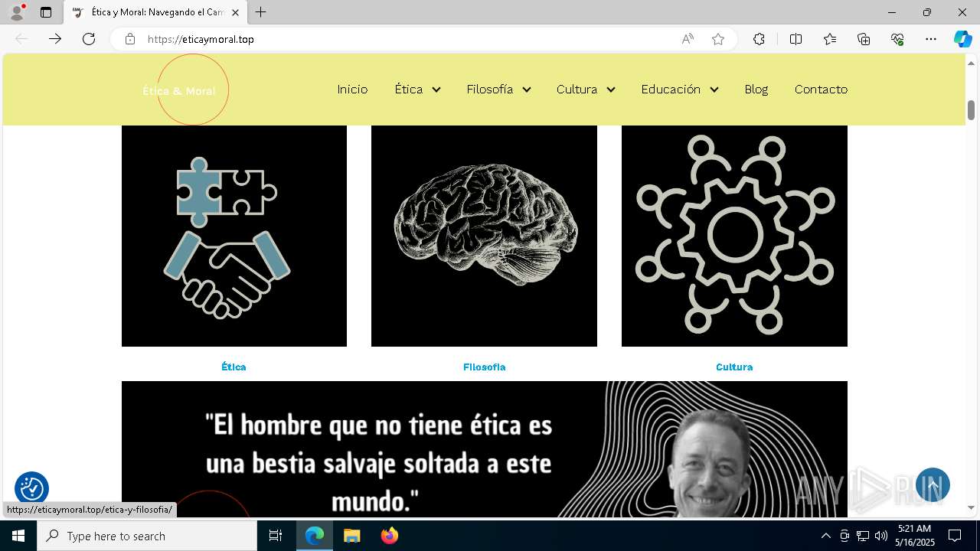Open the Ética menu item
Viewport: 980px width, 551px height.
(x=409, y=90)
